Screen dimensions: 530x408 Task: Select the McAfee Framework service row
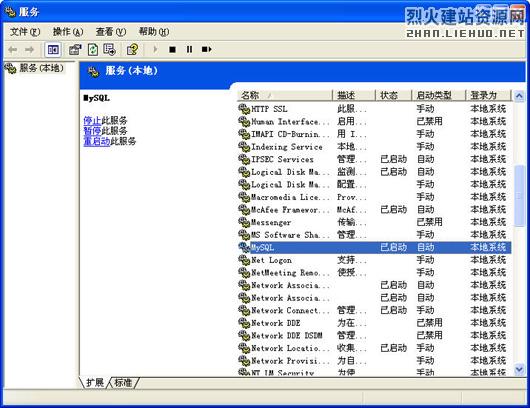pyautogui.click(x=374, y=210)
